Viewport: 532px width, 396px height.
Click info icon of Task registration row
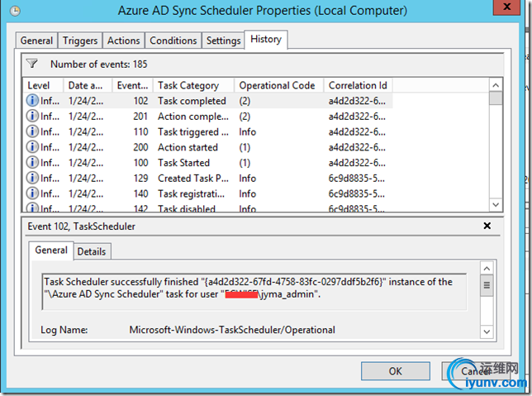(32, 193)
